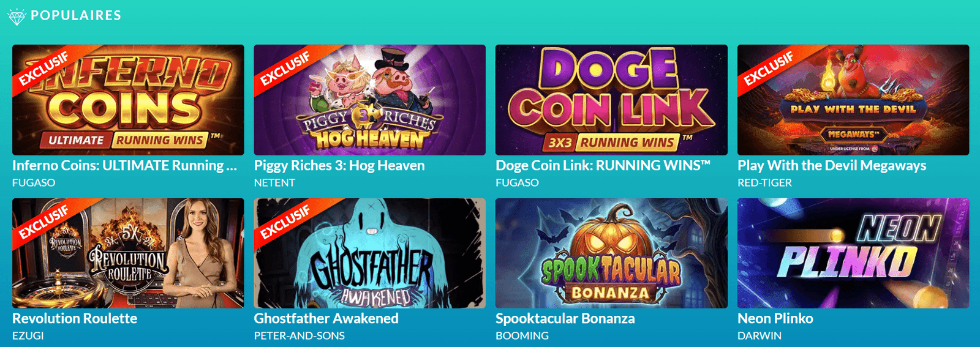
Task: Select Play With the Devil thumbnail
Action: pyautogui.click(x=853, y=100)
